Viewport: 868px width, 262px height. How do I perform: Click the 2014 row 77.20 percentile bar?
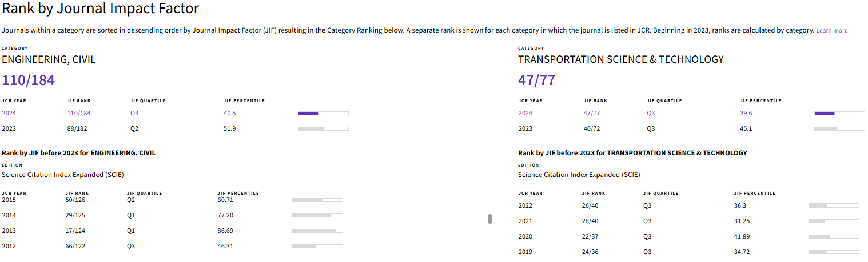click(x=317, y=215)
